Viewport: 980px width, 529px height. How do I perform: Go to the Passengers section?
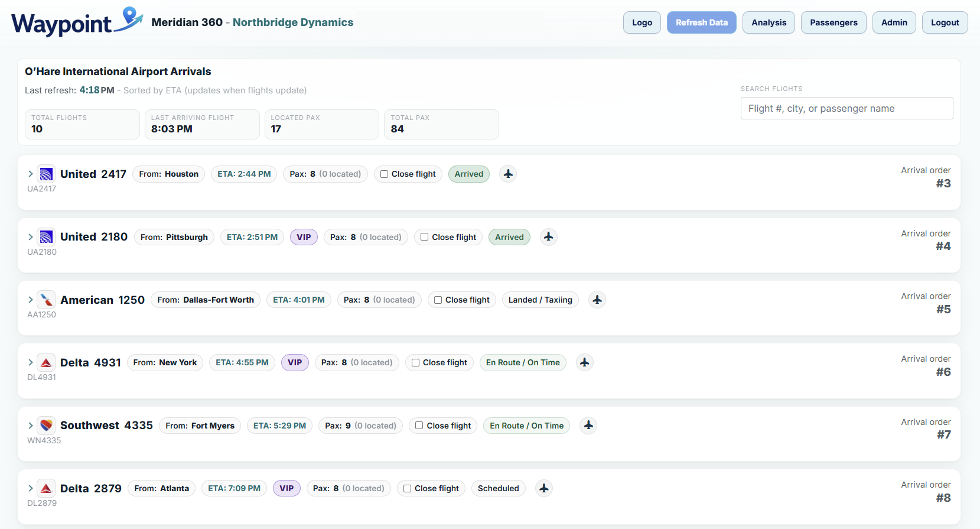pos(833,22)
